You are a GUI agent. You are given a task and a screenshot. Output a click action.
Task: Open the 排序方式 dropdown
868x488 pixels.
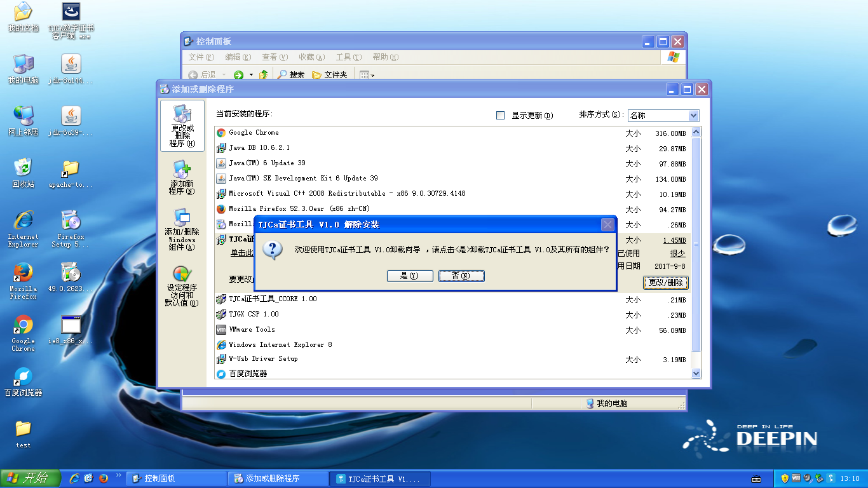(x=693, y=116)
